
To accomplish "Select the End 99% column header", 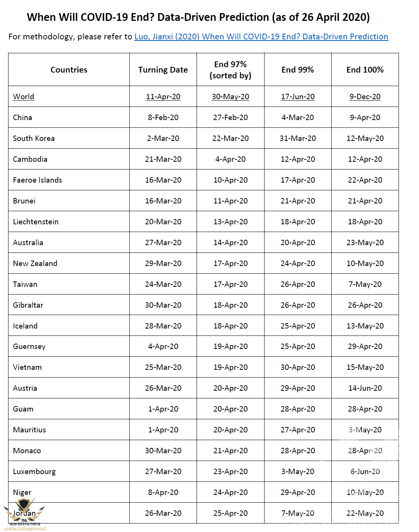I will [x=297, y=70].
